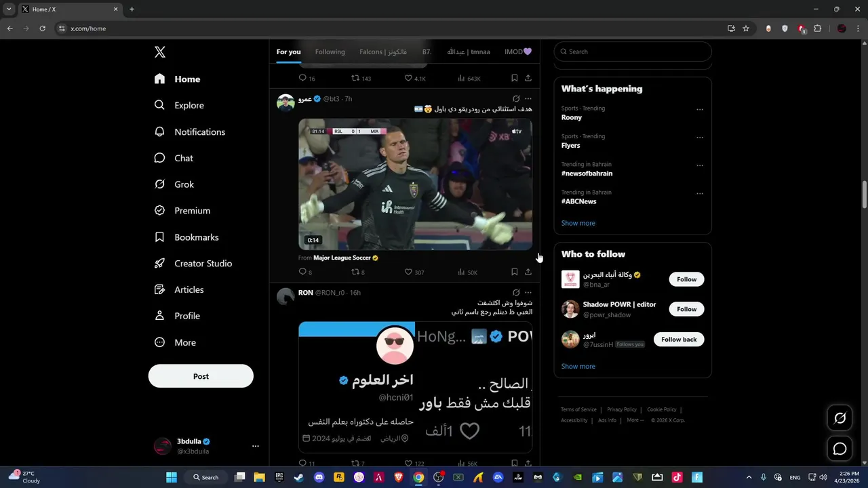868x488 pixels.
Task: Open a new browser tab
Action: click(132, 9)
